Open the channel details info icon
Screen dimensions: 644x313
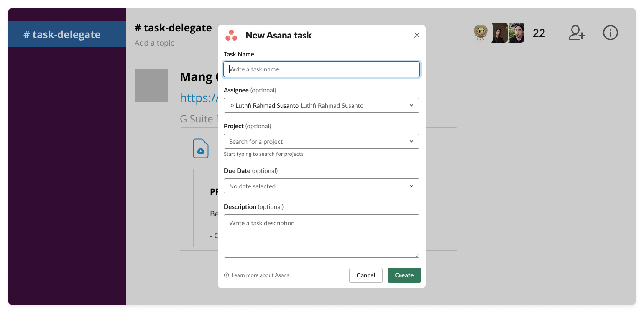pos(611,33)
